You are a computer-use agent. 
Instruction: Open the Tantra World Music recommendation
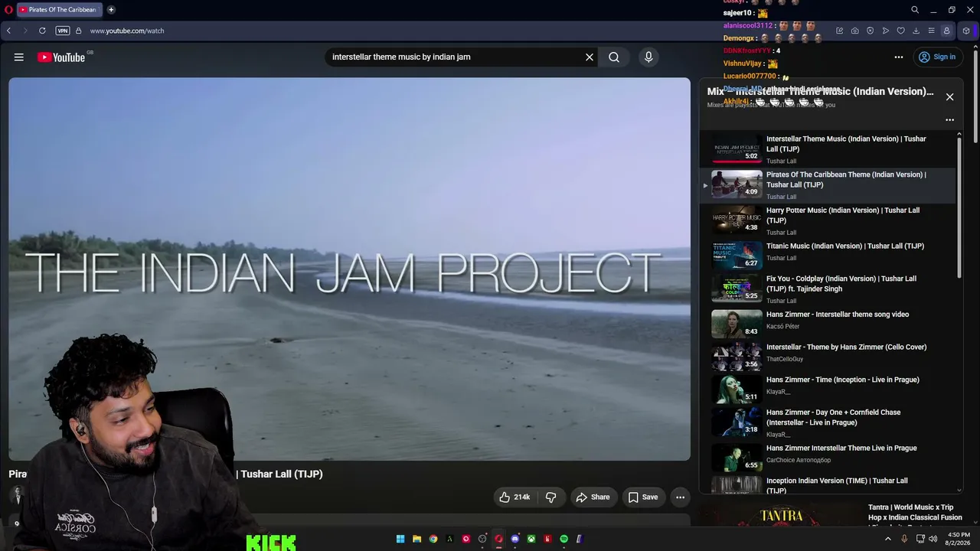point(915,513)
